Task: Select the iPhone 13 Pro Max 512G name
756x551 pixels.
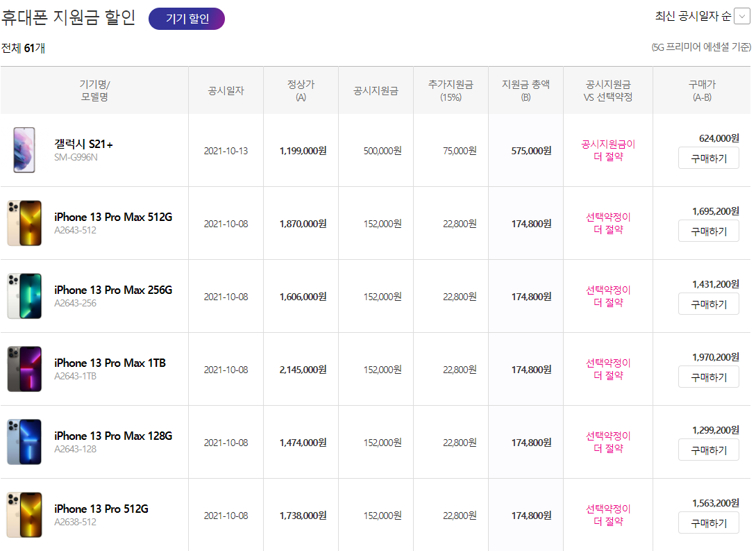Action: pyautogui.click(x=113, y=217)
